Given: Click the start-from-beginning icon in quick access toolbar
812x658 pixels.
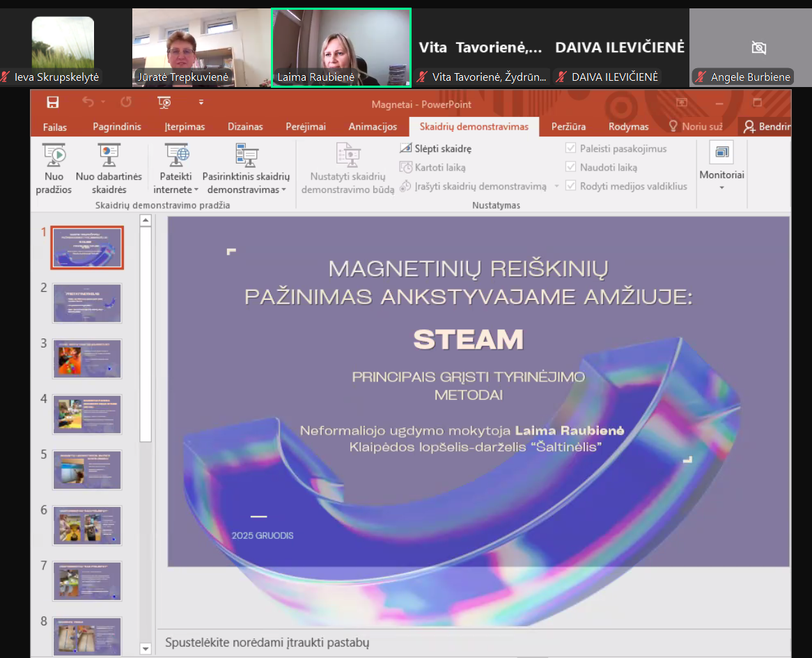Looking at the screenshot, I should point(164,103).
